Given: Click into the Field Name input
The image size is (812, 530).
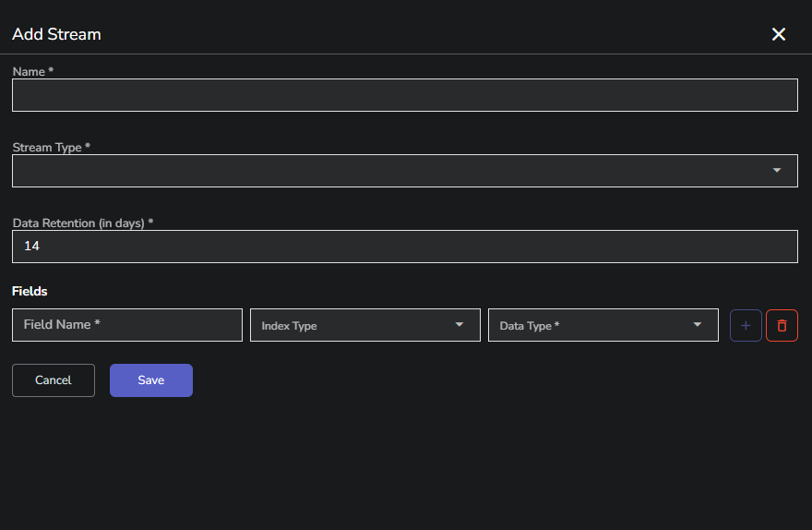Looking at the screenshot, I should 127,325.
